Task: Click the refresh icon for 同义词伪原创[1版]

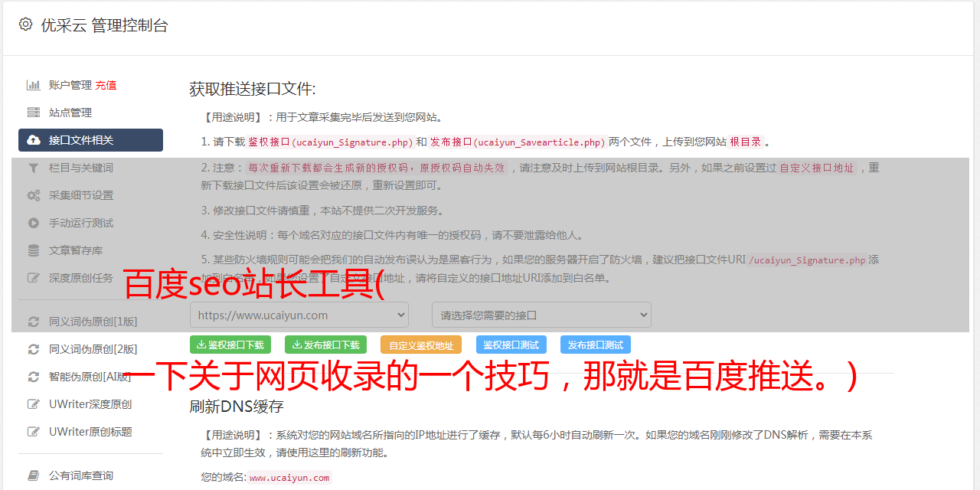Action: pyautogui.click(x=34, y=322)
